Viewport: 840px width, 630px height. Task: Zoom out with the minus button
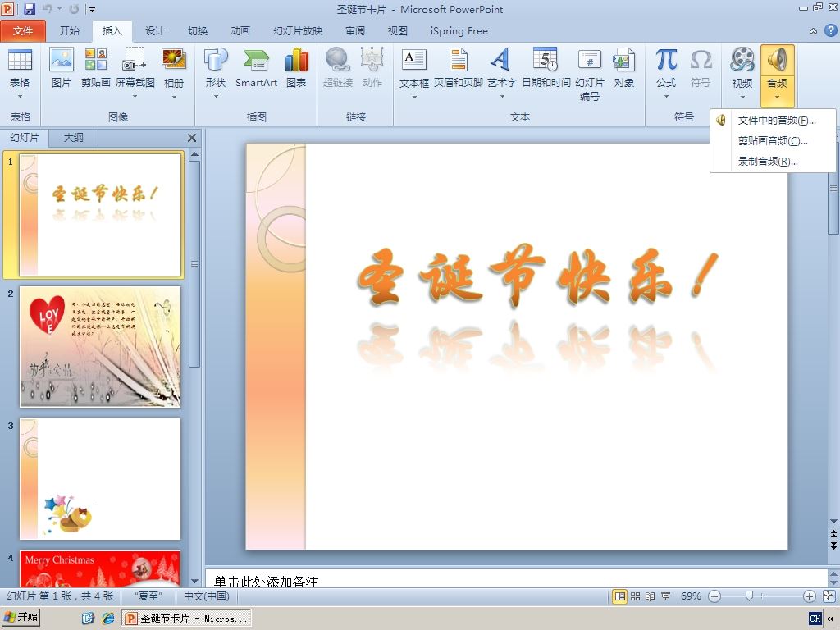tap(714, 596)
